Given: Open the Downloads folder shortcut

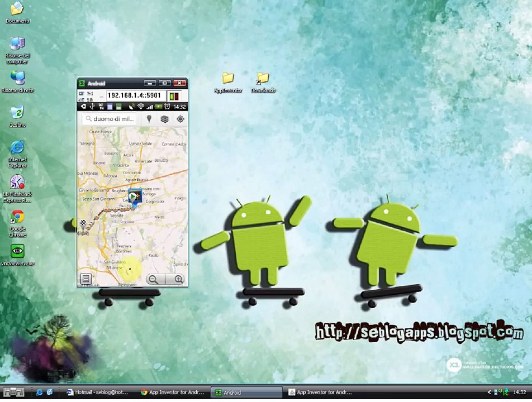Looking at the screenshot, I should point(263,83).
